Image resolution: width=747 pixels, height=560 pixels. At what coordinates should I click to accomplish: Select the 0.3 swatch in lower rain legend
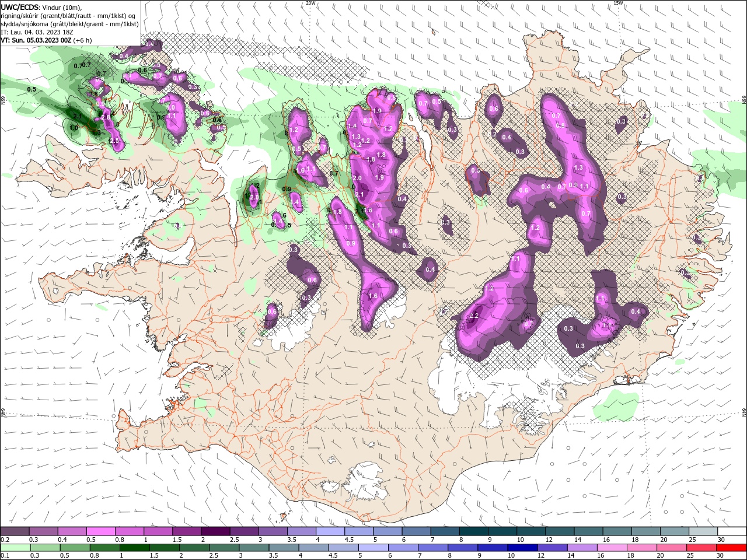click(x=45, y=547)
